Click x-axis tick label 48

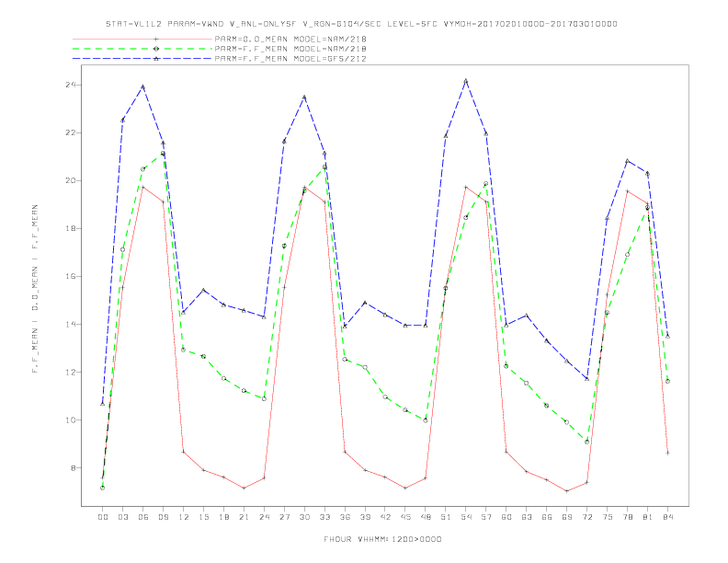426,517
